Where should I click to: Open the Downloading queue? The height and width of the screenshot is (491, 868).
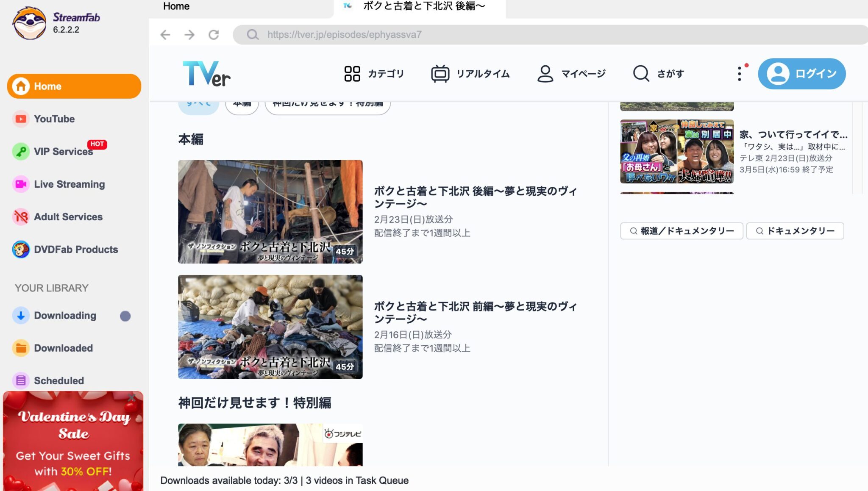[65, 315]
